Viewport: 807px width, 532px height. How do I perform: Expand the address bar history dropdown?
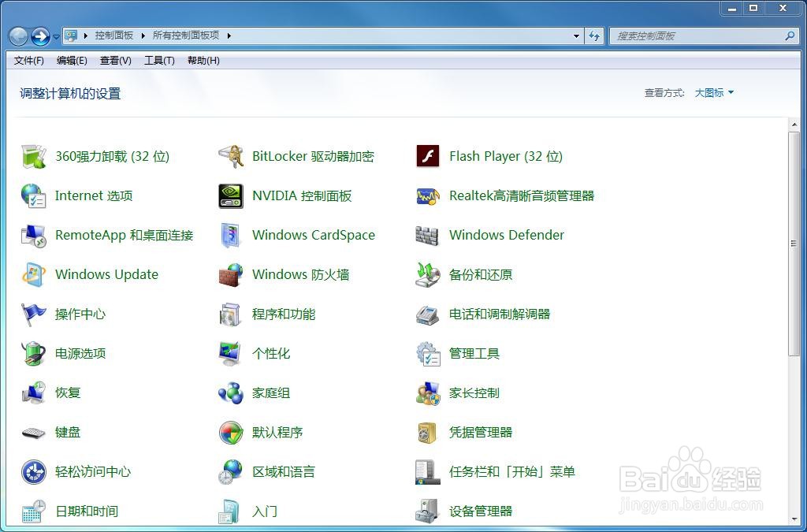pyautogui.click(x=576, y=36)
